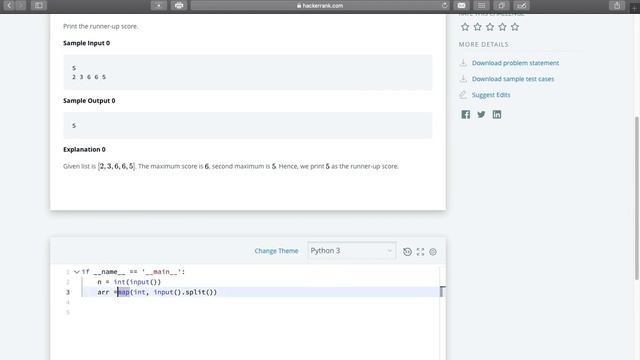Image resolution: width=640 pixels, height=360 pixels.
Task: Click the list-lines icon in Safari toolbar
Action: pyautogui.click(x=482, y=5)
